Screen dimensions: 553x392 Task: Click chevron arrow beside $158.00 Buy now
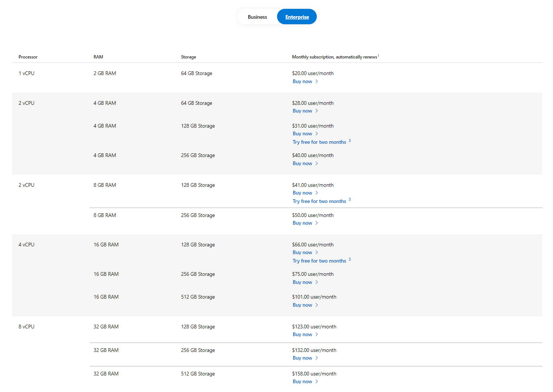tap(316, 381)
